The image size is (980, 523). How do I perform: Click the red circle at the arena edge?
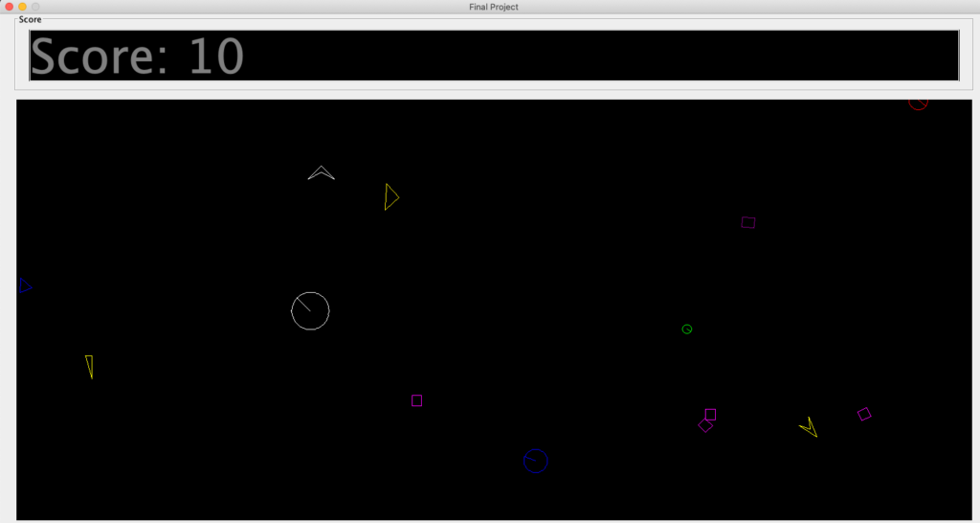coord(918,103)
